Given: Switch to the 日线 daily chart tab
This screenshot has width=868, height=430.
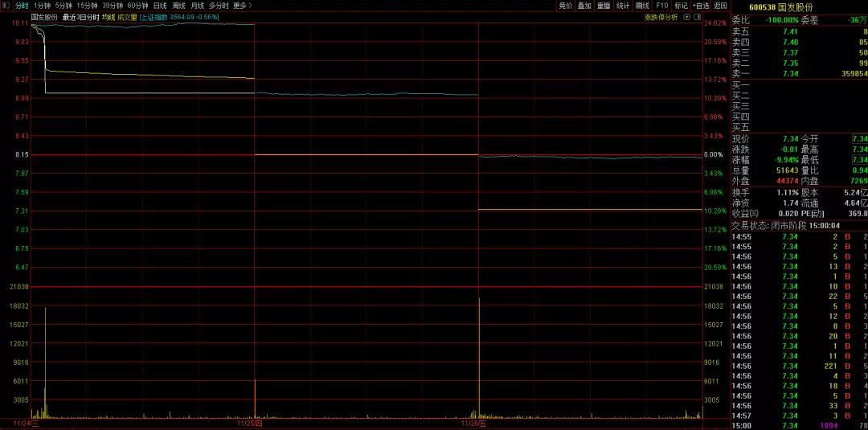Looking at the screenshot, I should 160,6.
